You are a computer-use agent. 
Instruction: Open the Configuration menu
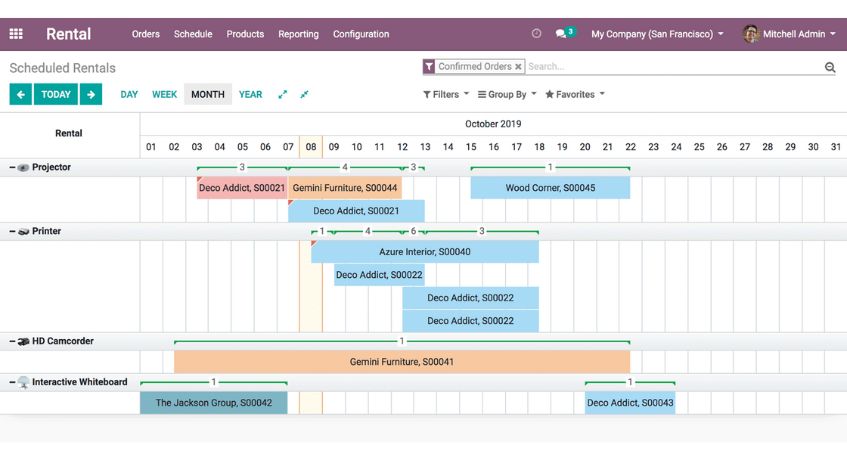click(x=361, y=34)
